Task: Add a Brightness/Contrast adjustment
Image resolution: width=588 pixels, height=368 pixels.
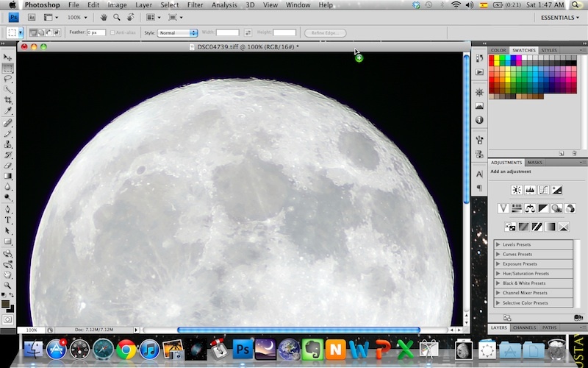Action: [517, 190]
